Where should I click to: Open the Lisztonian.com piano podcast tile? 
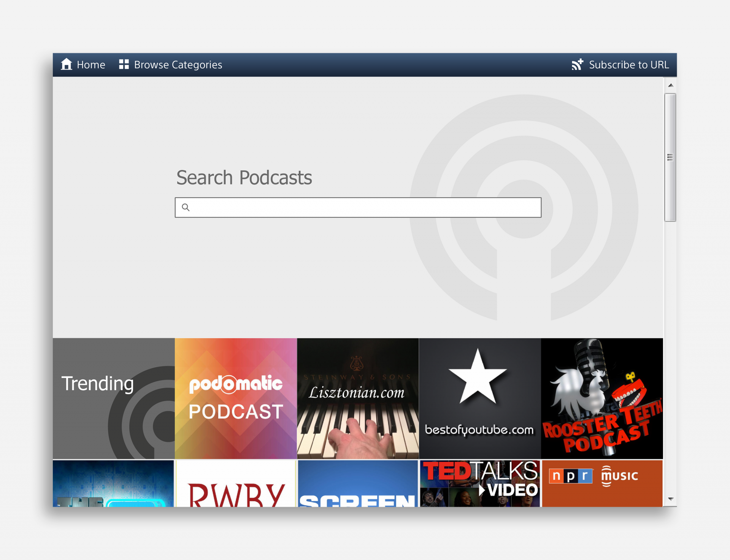coord(358,398)
